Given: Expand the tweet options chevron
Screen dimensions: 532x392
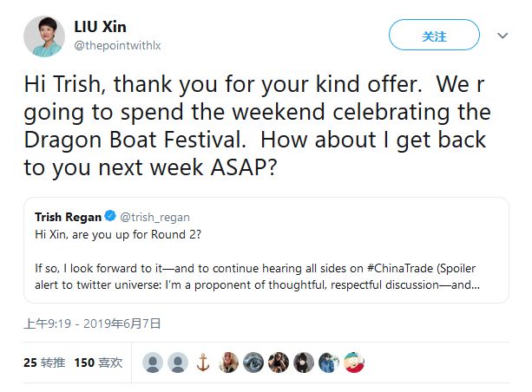Looking at the screenshot, I should (x=502, y=36).
